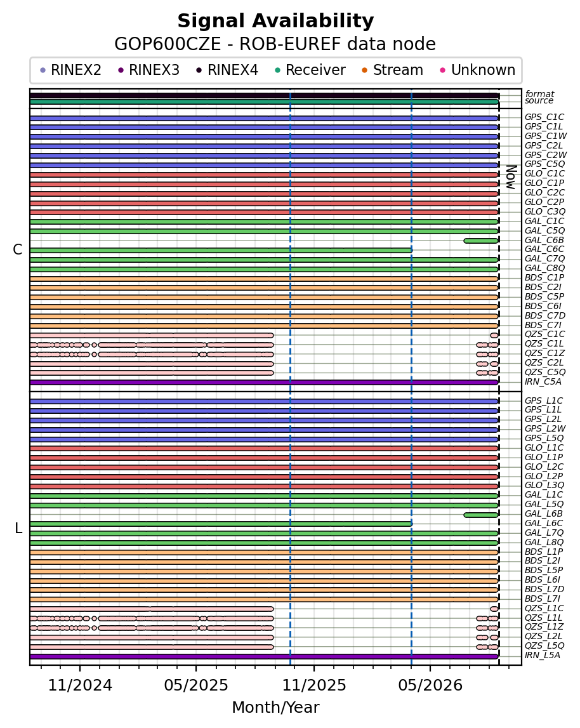Click the GPS_C1C row label
This screenshot has width=580, height=728.
(x=544, y=117)
